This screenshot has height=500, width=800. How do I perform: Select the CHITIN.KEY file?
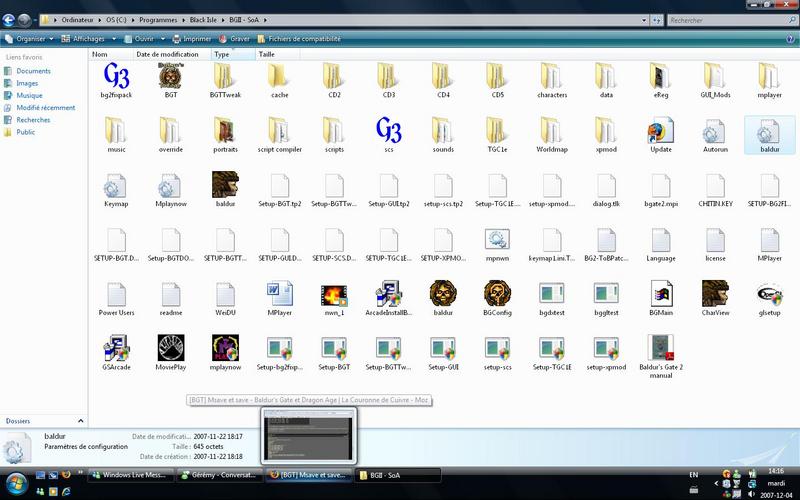[x=715, y=190]
